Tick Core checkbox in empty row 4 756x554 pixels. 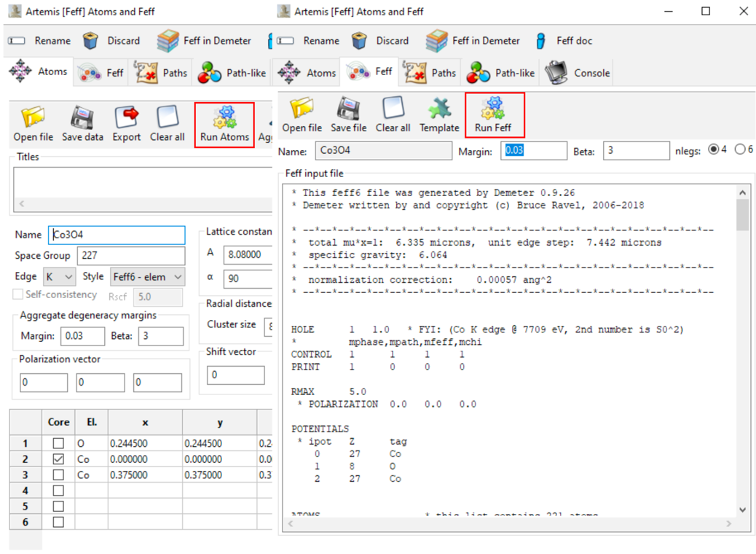coord(58,491)
